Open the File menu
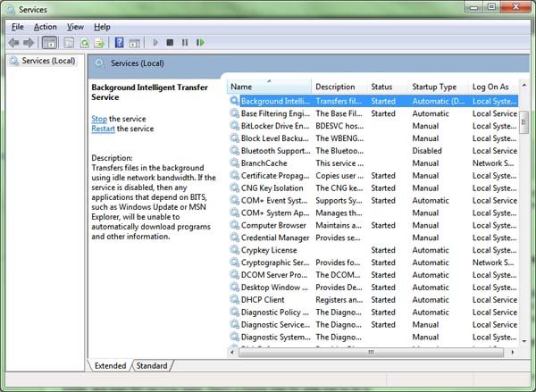 coord(18,27)
